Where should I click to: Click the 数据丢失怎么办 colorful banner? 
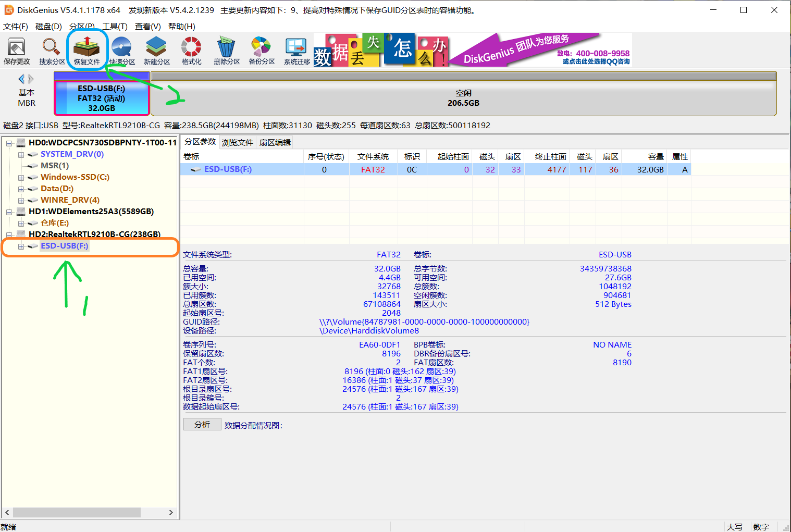(380, 50)
